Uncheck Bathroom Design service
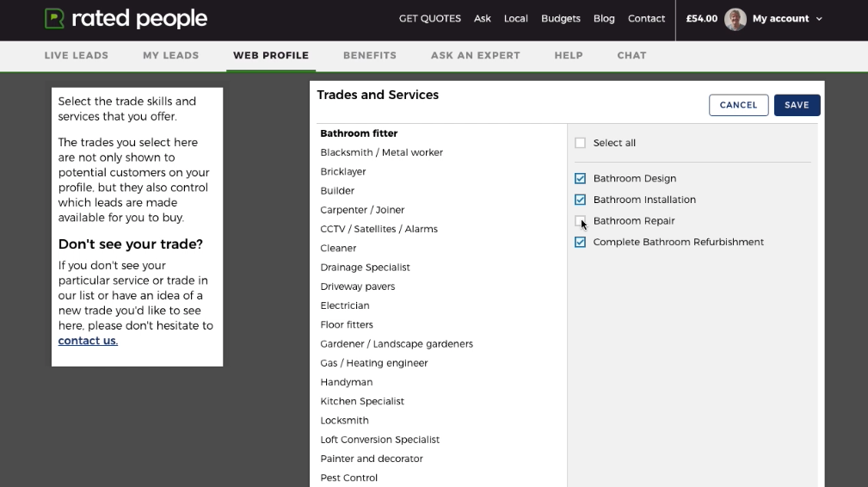868x487 pixels. coord(580,178)
